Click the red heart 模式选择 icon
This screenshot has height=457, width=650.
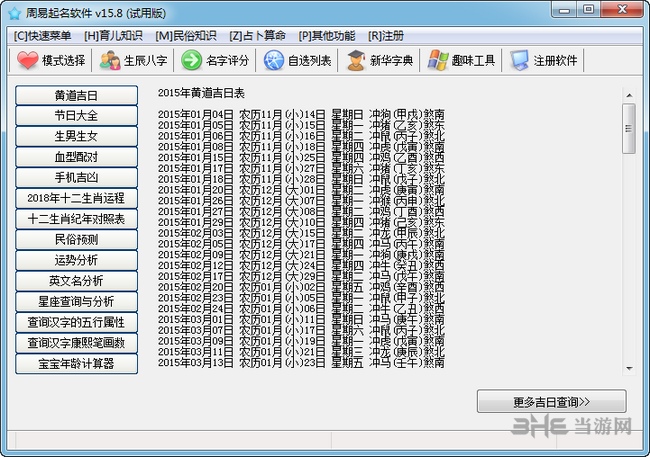(27, 61)
